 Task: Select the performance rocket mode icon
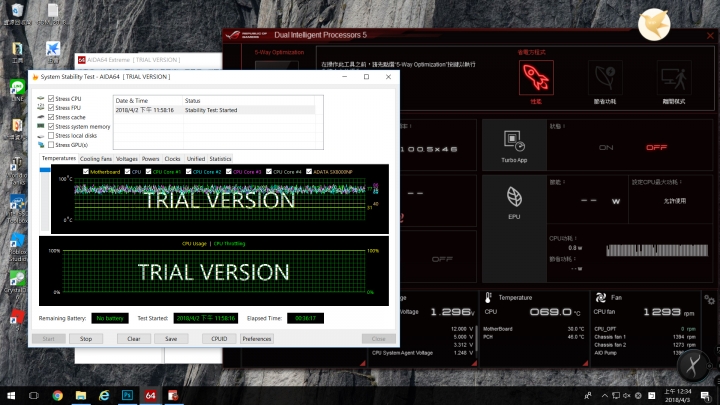click(536, 77)
